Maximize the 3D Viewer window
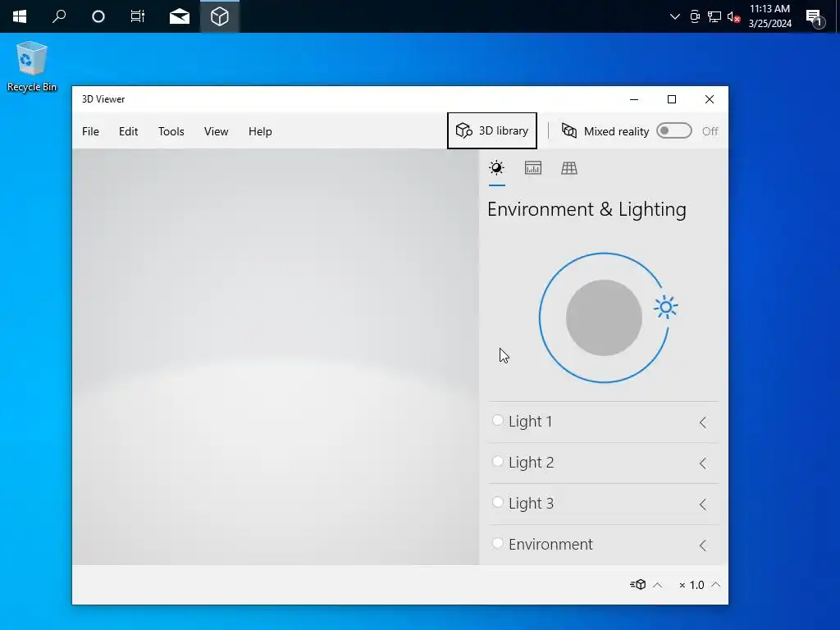Viewport: 840px width, 630px height. [672, 99]
